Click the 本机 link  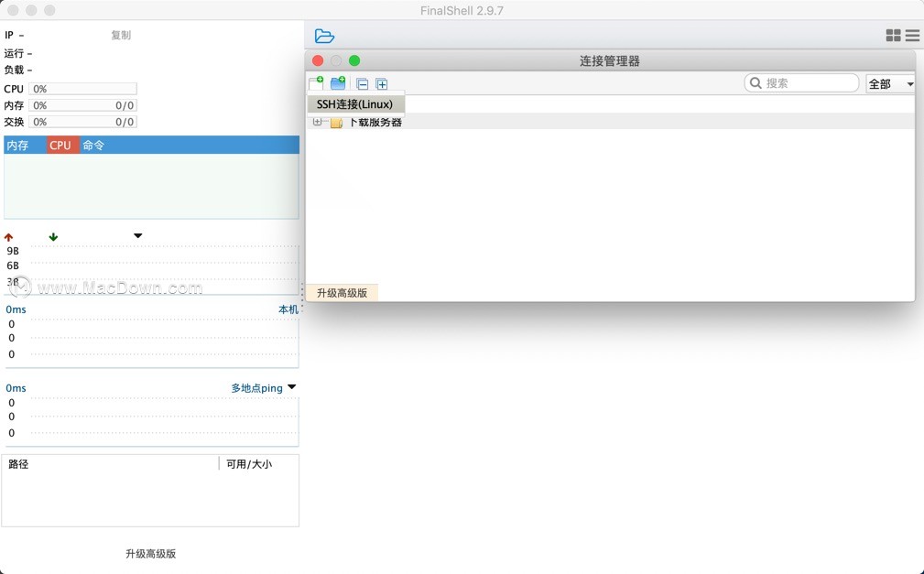tap(288, 309)
